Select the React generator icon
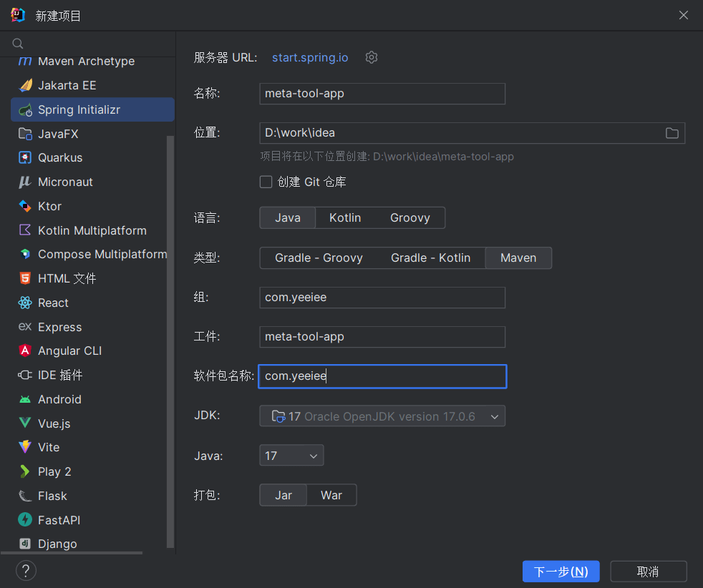 26,303
